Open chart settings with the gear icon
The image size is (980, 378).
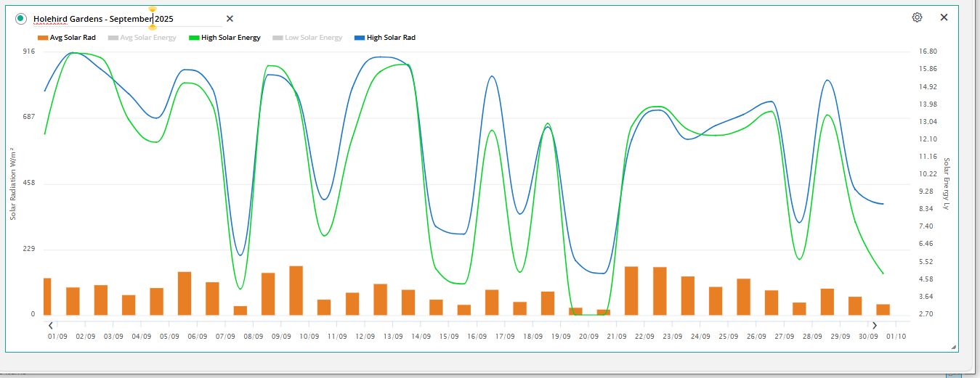(917, 17)
